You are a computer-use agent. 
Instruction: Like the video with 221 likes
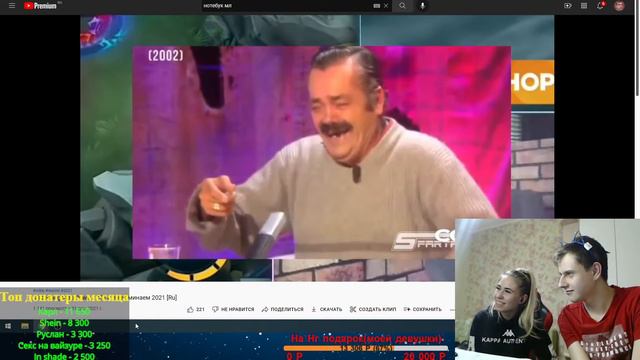[196, 309]
